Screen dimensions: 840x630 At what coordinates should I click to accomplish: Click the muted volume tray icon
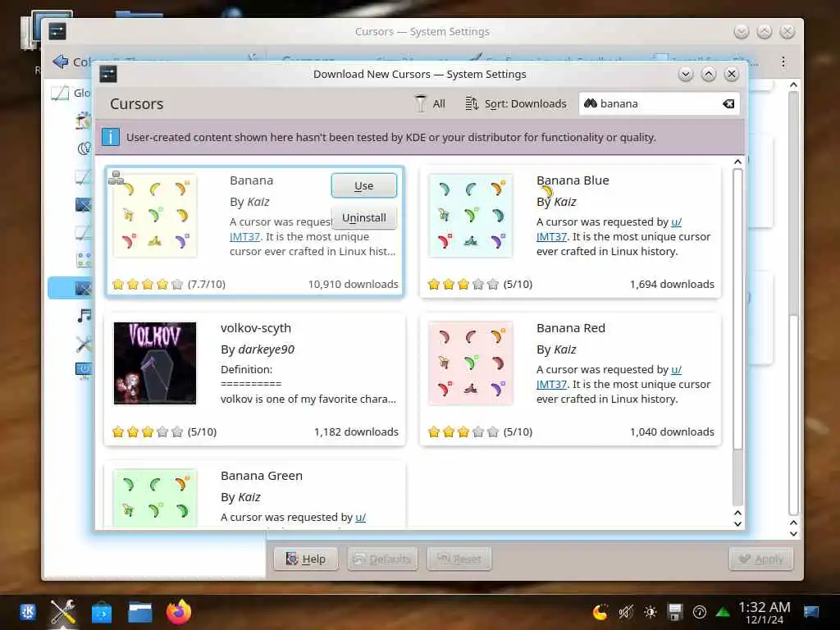point(625,612)
